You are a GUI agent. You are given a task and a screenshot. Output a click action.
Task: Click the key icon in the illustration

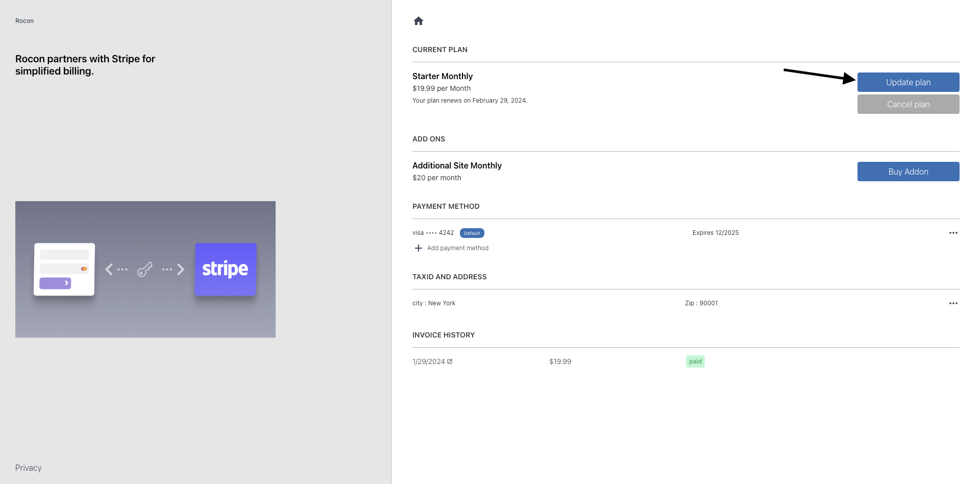(145, 270)
